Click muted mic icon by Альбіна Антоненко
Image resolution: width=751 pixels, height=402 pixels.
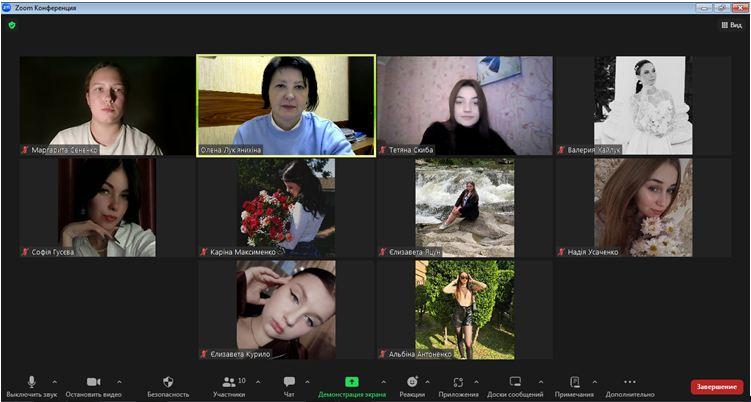pyautogui.click(x=383, y=354)
